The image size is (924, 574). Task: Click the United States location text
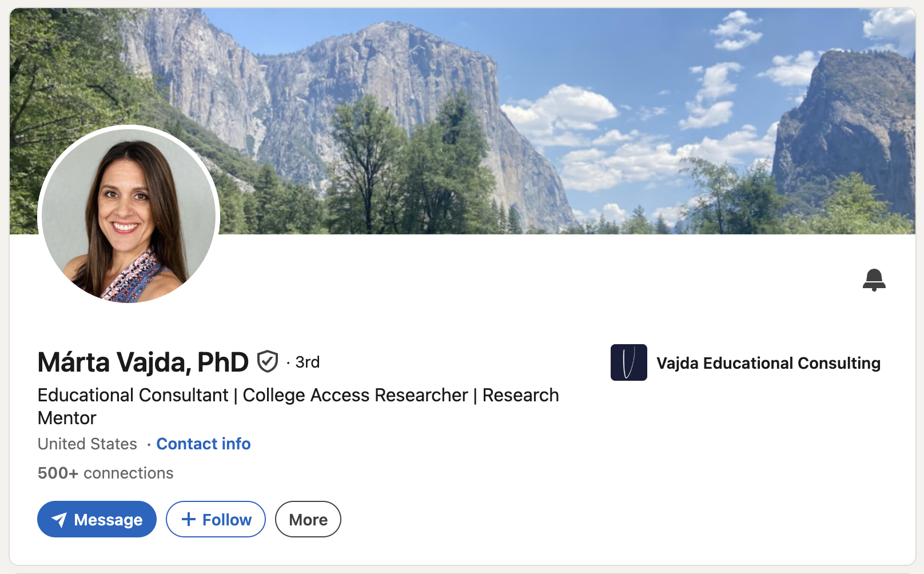click(x=87, y=444)
